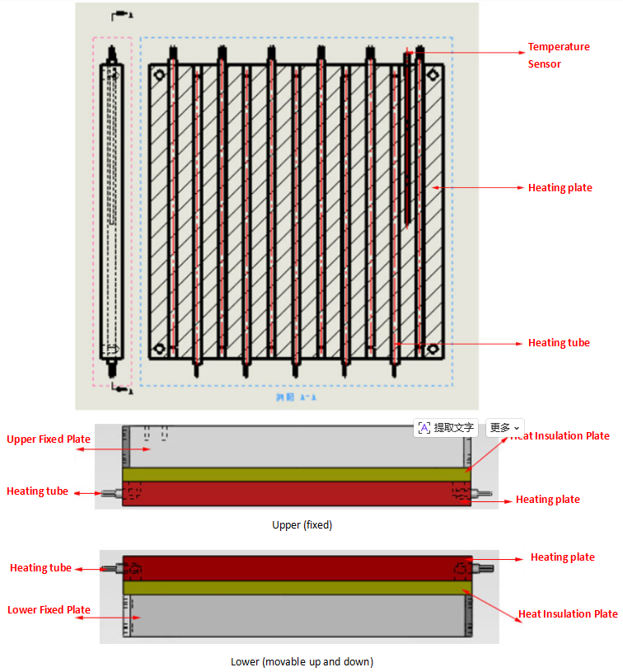The width and height of the screenshot is (623, 672).
Task: Select the Temperature Sensor label
Action: (x=558, y=55)
